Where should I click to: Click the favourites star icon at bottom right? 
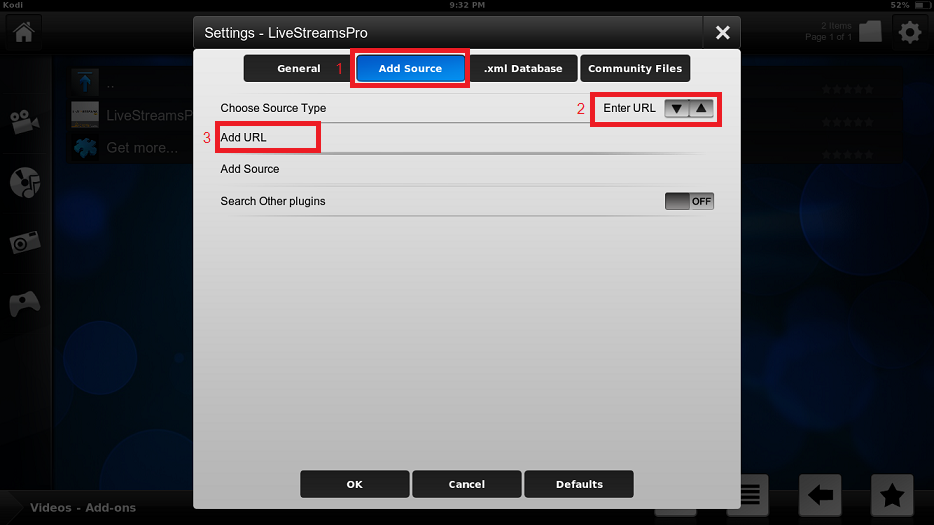point(892,495)
